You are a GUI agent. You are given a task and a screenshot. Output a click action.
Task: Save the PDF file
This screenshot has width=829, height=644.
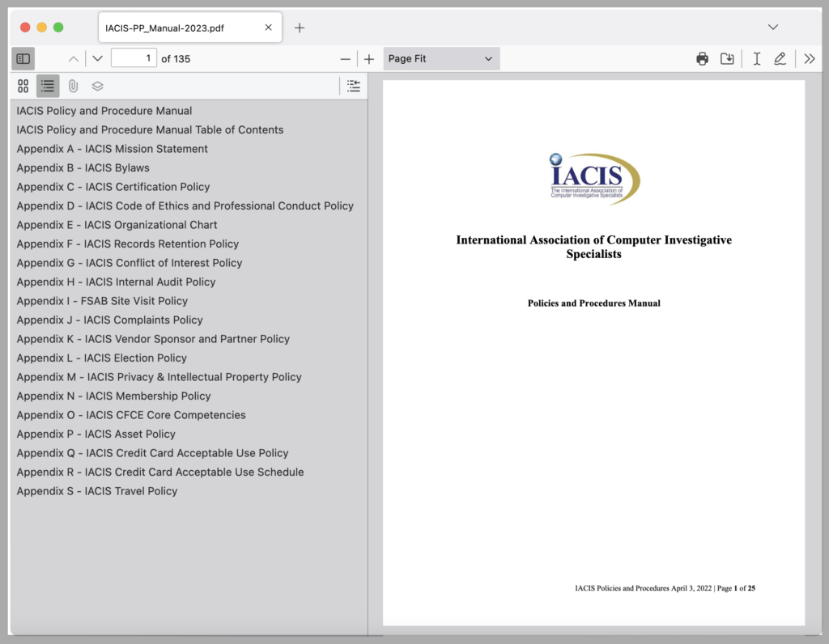tap(727, 59)
